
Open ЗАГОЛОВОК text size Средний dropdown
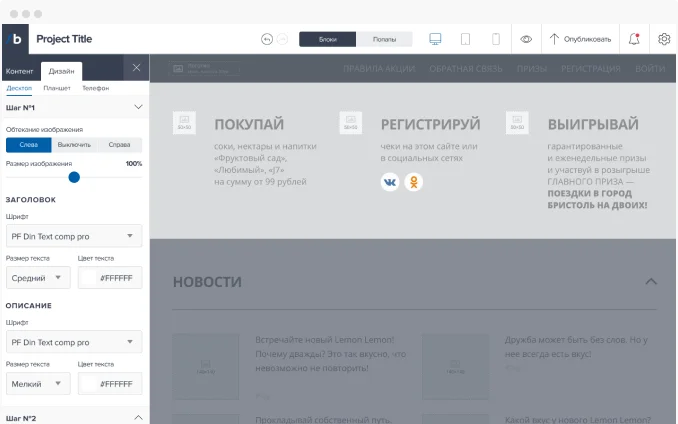[x=38, y=278]
